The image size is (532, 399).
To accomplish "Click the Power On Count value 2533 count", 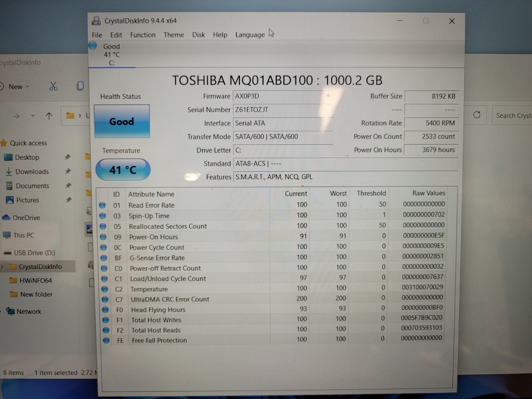I will (431, 137).
